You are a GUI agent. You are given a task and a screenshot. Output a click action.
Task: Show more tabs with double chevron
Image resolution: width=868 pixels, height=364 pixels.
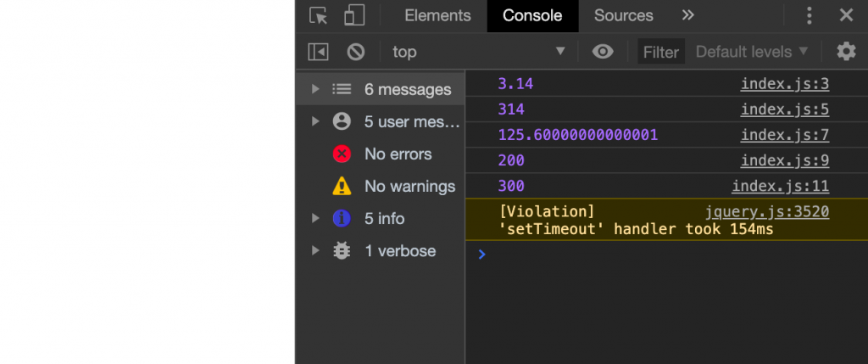pyautogui.click(x=688, y=15)
